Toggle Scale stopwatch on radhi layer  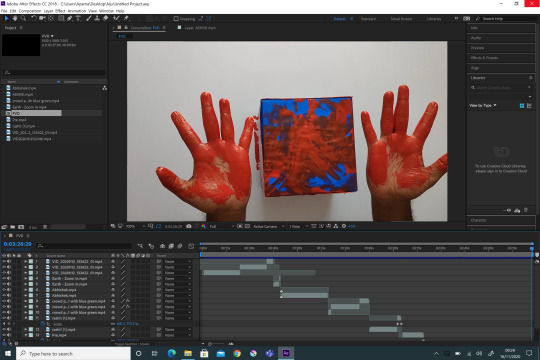coord(43,324)
